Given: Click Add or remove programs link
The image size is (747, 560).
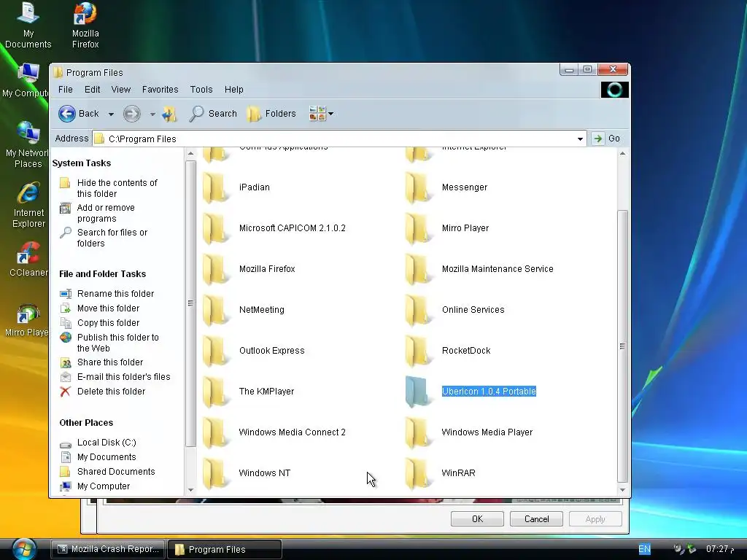Looking at the screenshot, I should click(x=106, y=214).
